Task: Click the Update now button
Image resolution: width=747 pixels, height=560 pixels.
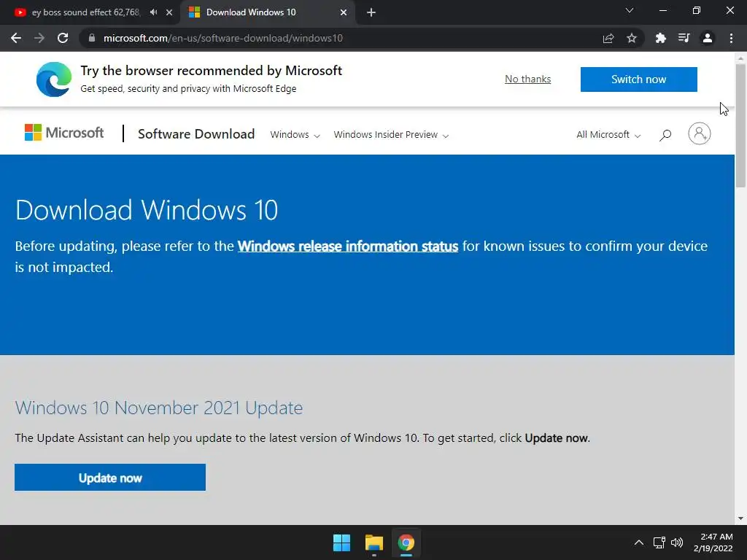Action: [x=110, y=477]
